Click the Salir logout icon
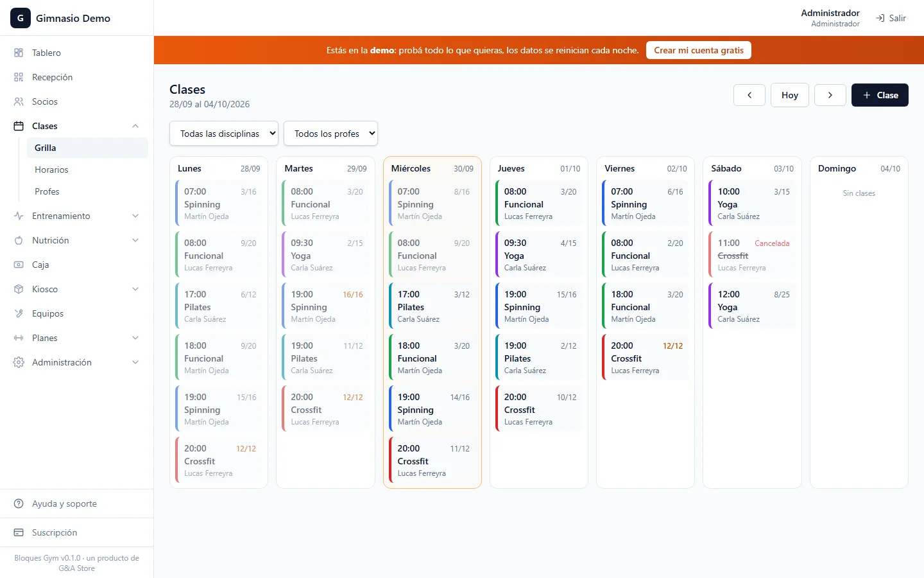The image size is (924, 578). (880, 18)
